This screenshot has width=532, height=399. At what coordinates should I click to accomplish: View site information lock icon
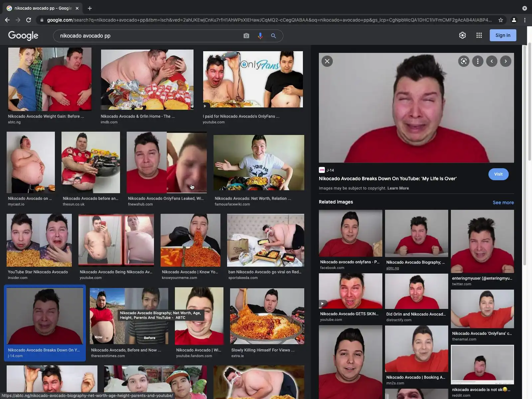tap(42, 20)
